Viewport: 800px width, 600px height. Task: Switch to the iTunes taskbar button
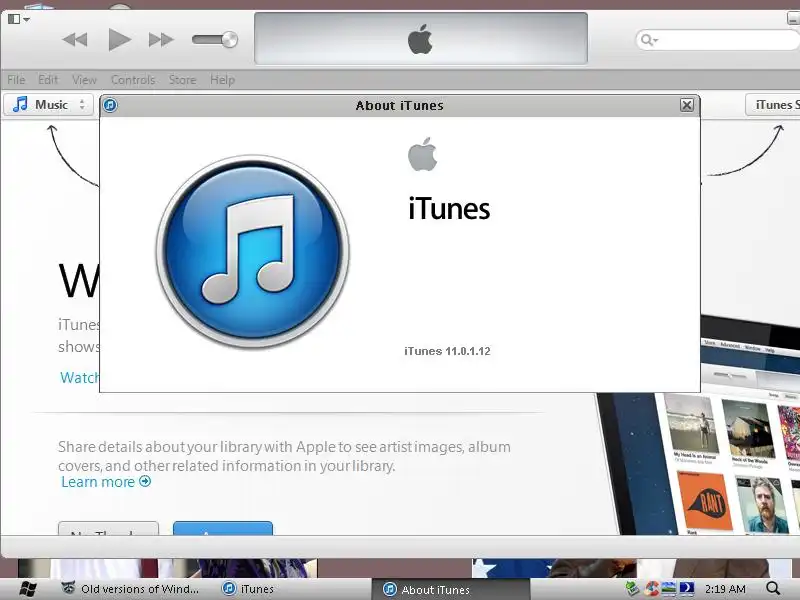(x=248, y=589)
